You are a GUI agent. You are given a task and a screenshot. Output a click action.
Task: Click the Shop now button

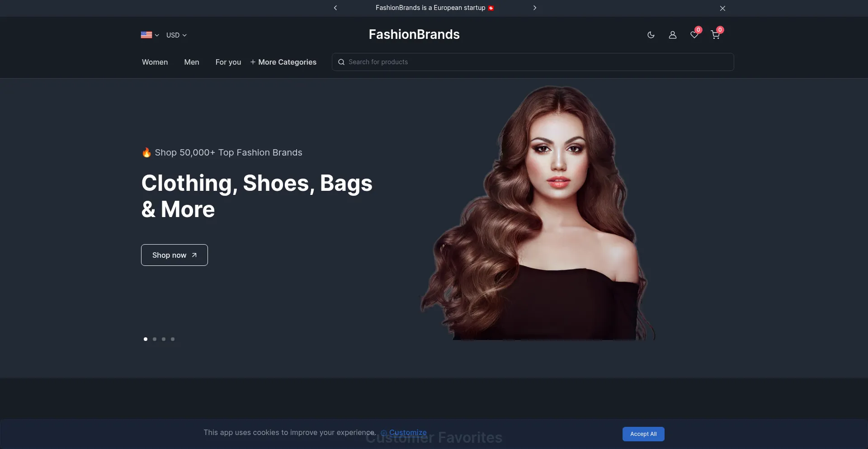pos(175,255)
